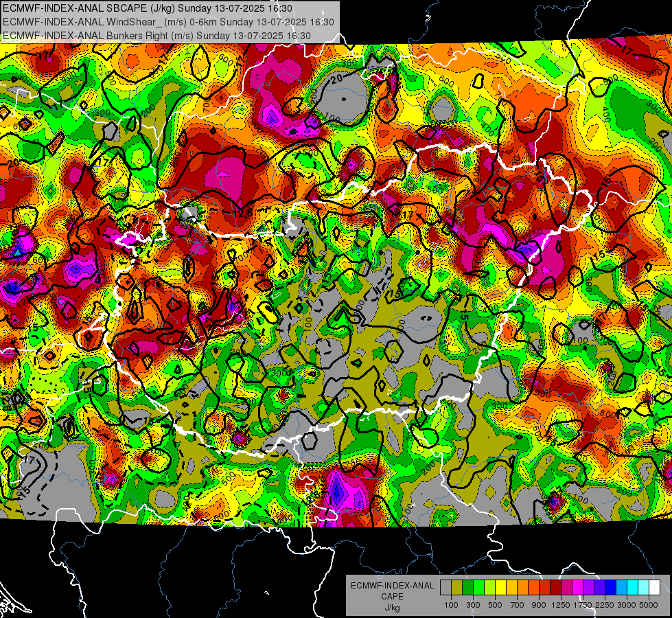672x618 pixels.
Task: Click the white swatch ending the CAPE legend
Action: [x=655, y=587]
